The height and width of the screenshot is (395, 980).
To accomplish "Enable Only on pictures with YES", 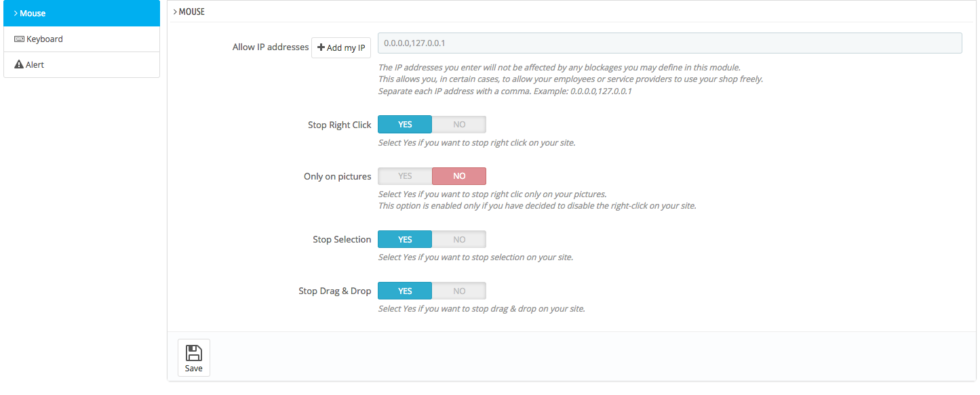I will [x=405, y=176].
